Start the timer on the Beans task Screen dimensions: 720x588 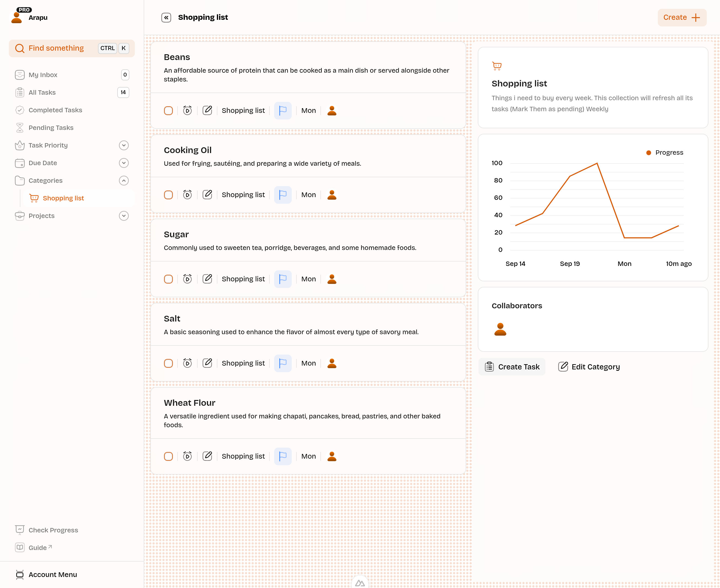click(187, 110)
